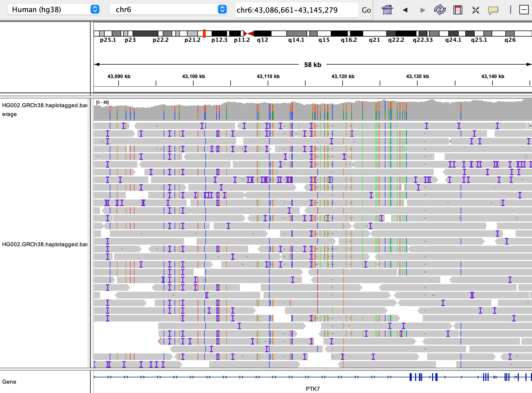Viewport: 532px width, 393px height.
Task: Click the 43,110 kb ruler label
Action: tap(268, 76)
